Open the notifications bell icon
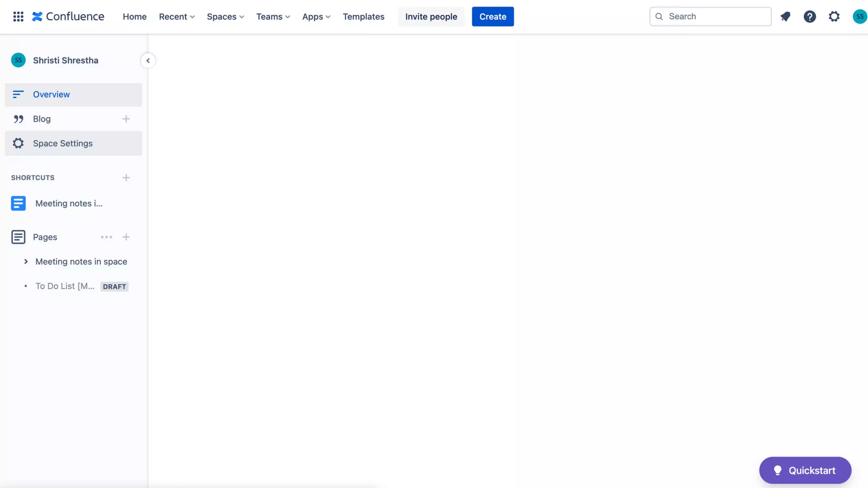The image size is (868, 488). [785, 17]
